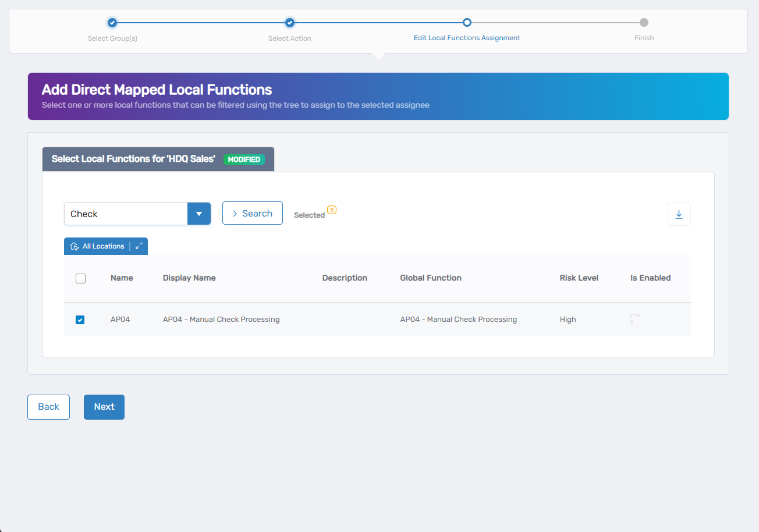Click the Search button
759x532 pixels.
(x=252, y=213)
